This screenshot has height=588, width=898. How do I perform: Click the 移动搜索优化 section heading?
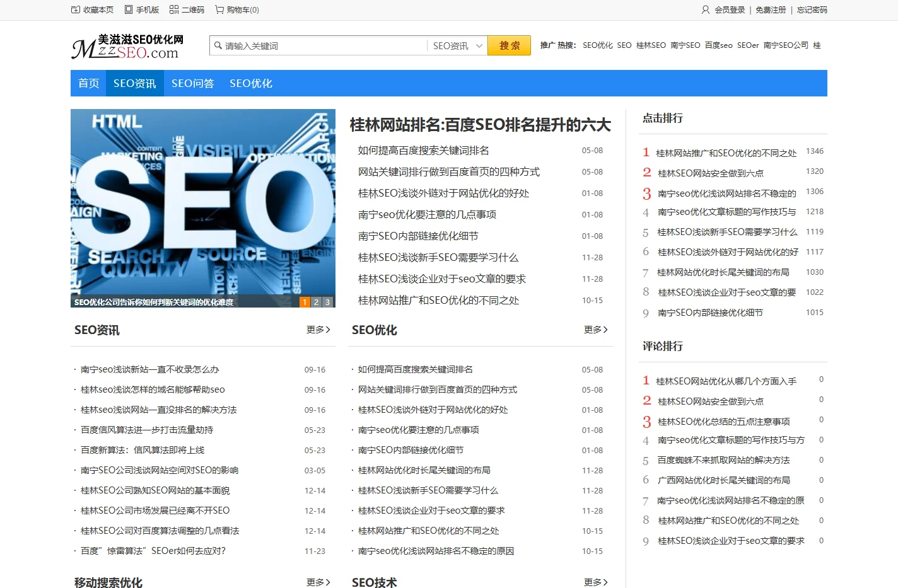pos(108,582)
